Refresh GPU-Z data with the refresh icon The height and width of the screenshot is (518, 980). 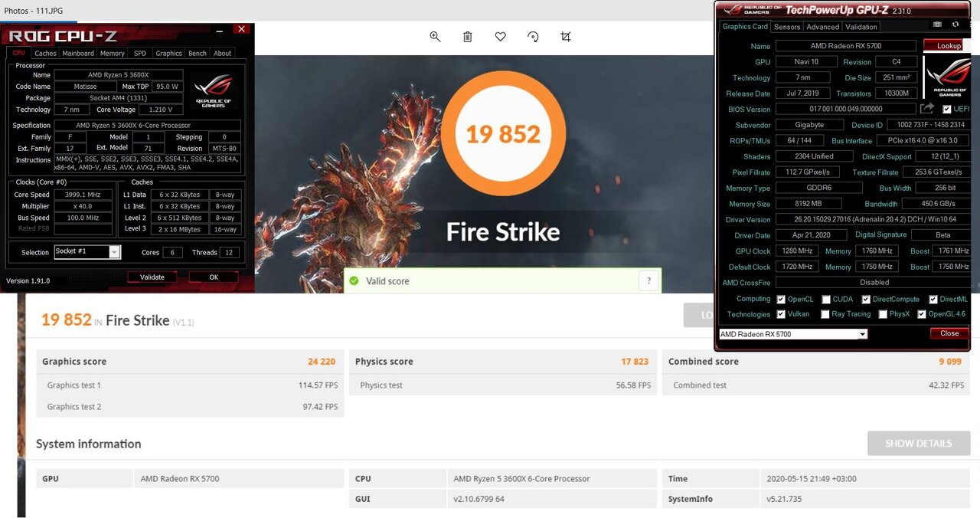coord(955,25)
